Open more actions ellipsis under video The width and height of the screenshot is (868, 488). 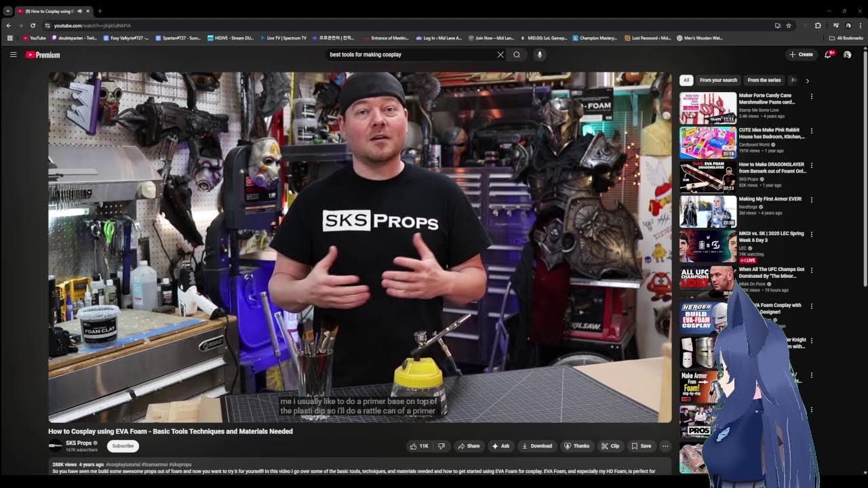665,446
